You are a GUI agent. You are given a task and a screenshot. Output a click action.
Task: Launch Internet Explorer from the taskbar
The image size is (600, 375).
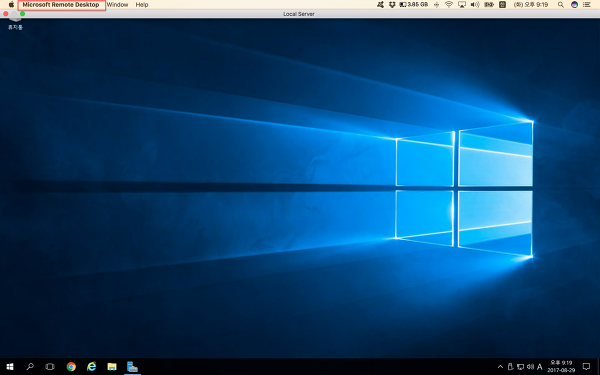pyautogui.click(x=91, y=367)
